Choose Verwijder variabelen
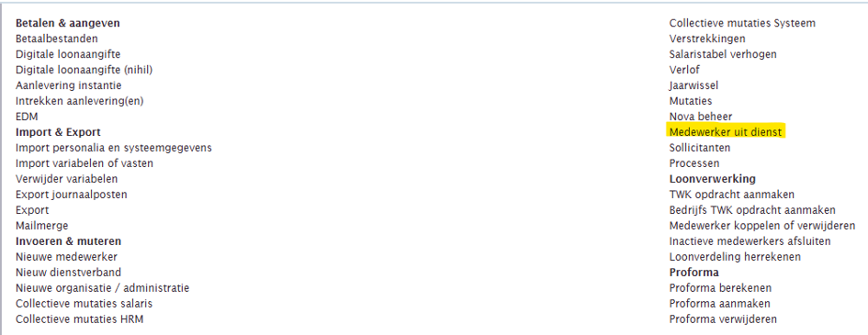Image resolution: width=868 pixels, height=335 pixels. click(x=66, y=179)
